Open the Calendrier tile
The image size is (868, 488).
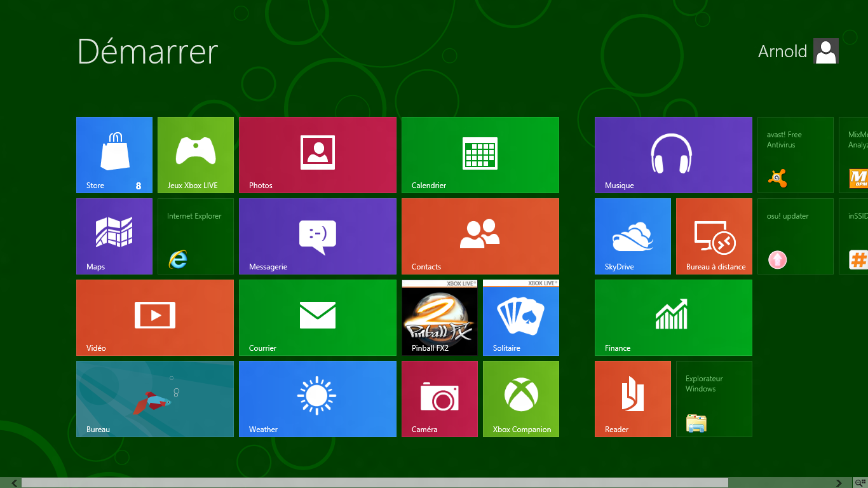coord(480,155)
